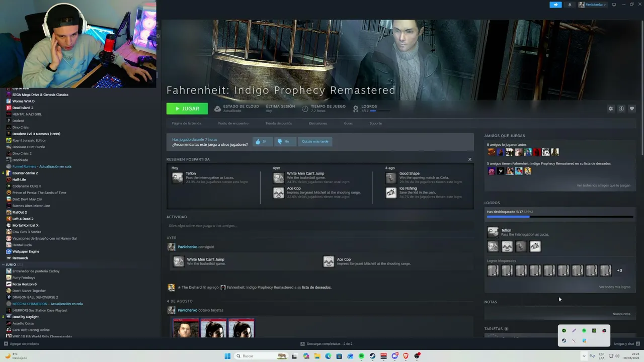Open the Guías tab

click(x=348, y=123)
